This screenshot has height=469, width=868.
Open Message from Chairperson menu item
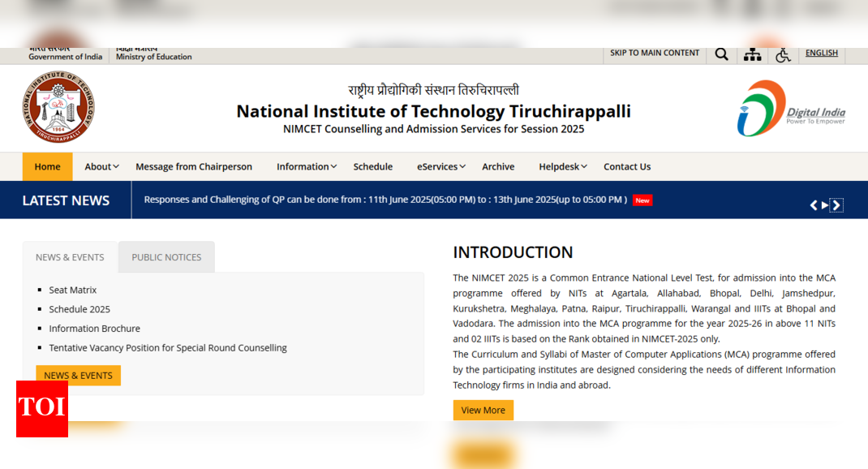click(194, 166)
